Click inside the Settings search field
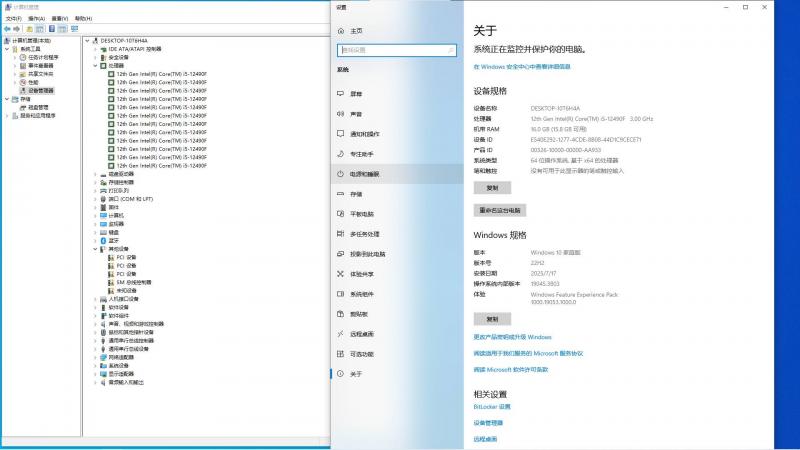Viewport: 800px width, 450px height. pos(396,51)
